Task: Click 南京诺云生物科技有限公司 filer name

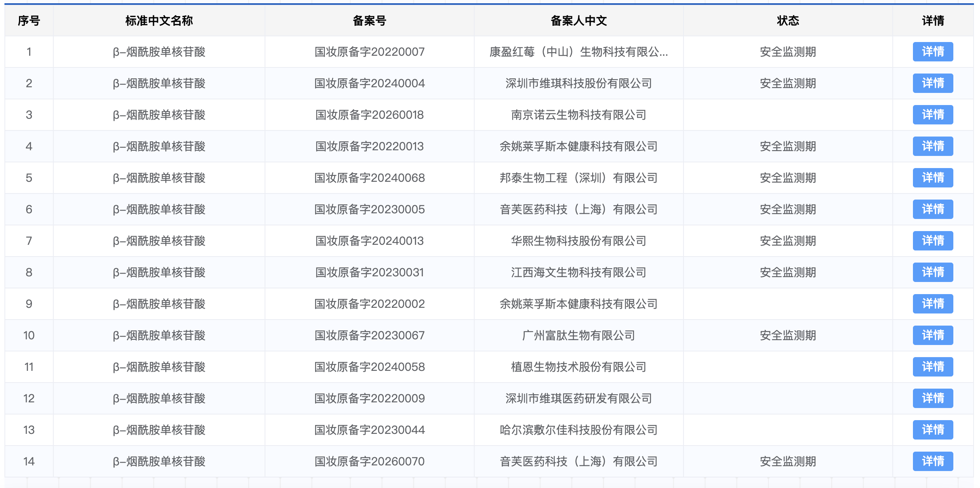Action: (x=579, y=115)
